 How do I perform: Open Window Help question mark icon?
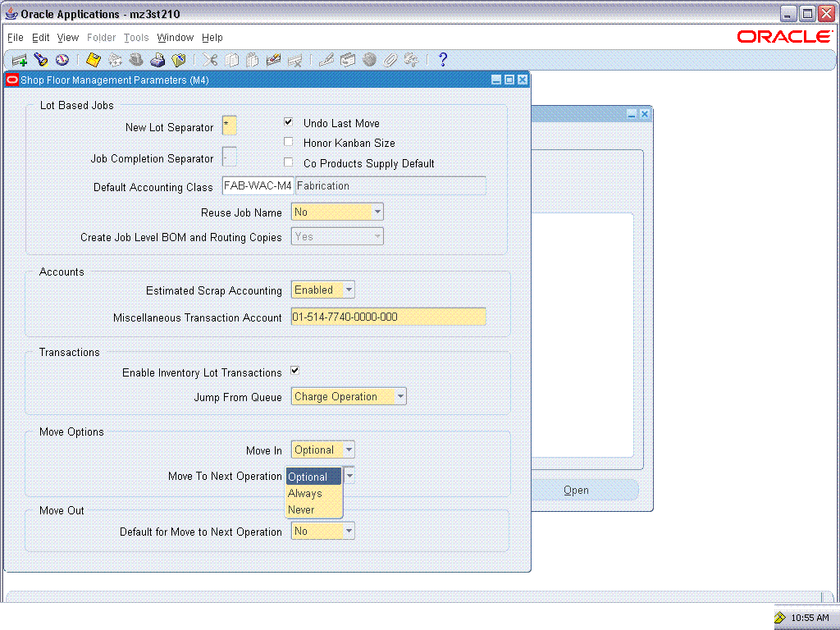pos(442,59)
